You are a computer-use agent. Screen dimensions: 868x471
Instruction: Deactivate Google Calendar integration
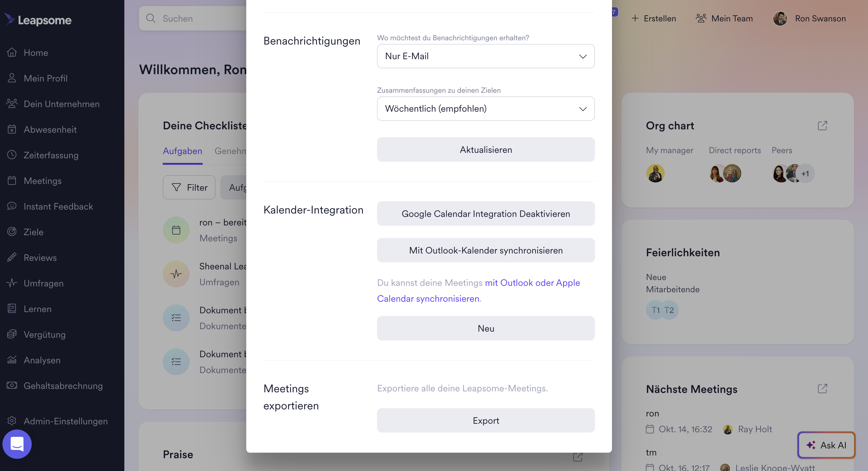(486, 214)
